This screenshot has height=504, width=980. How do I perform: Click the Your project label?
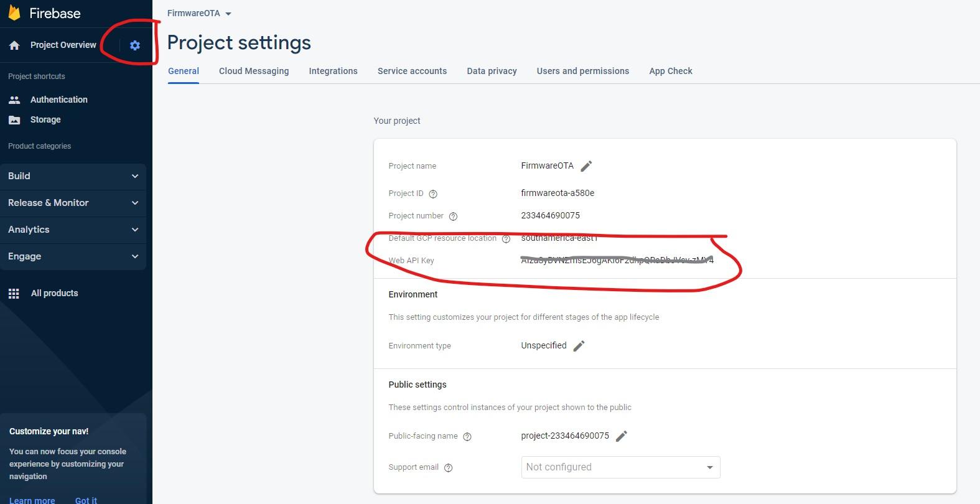point(396,121)
